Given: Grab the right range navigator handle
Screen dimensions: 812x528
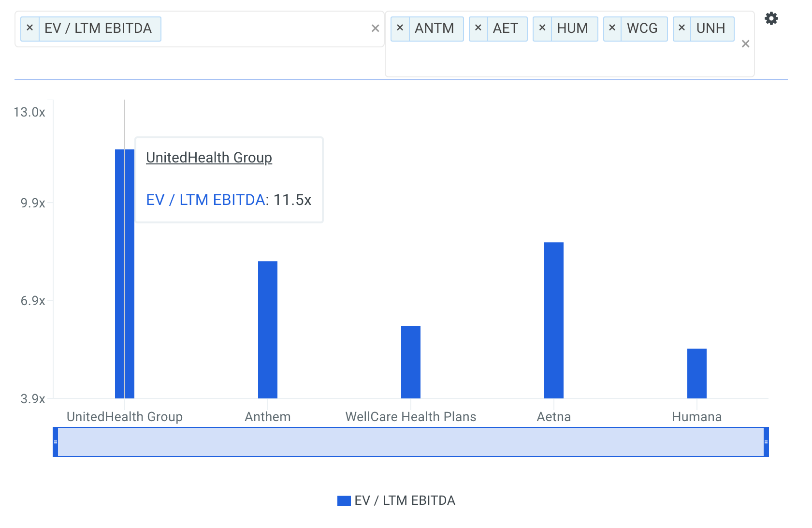Looking at the screenshot, I should click(766, 442).
